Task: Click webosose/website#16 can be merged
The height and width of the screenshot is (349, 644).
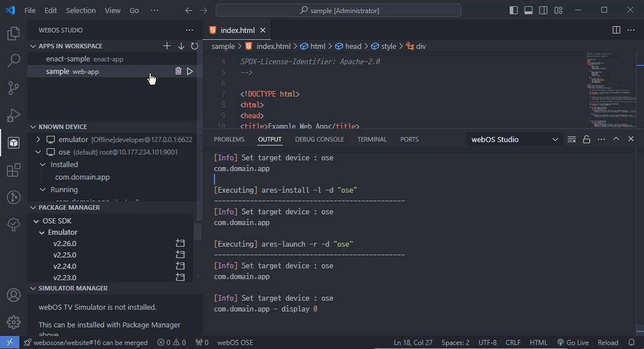Action: click(86, 342)
